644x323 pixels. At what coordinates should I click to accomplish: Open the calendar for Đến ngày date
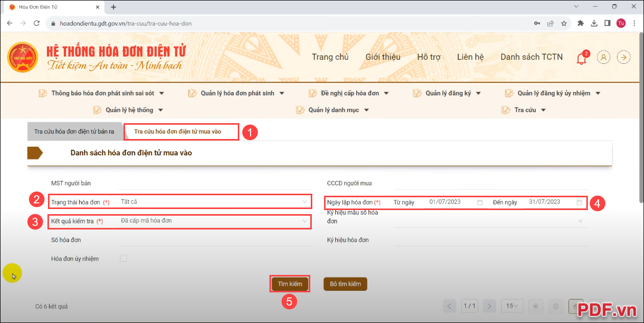tap(579, 202)
